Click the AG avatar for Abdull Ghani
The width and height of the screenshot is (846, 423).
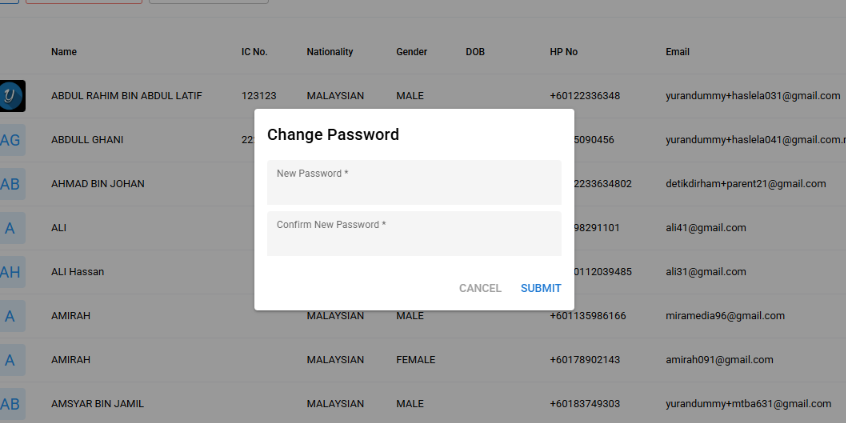(11, 140)
